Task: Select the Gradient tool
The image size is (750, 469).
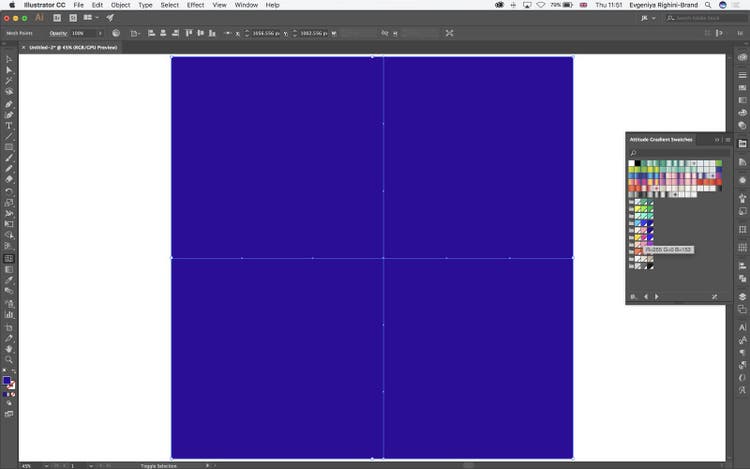Action: coord(9,269)
